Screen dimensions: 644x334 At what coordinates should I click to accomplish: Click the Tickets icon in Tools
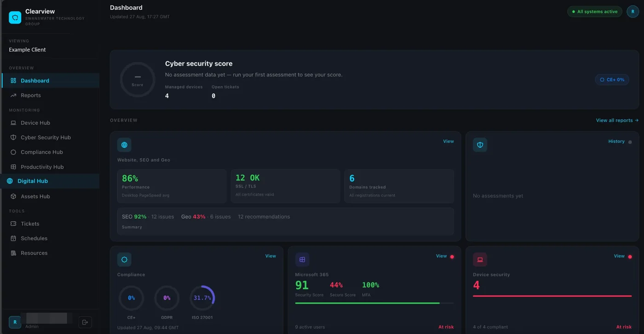click(x=13, y=224)
